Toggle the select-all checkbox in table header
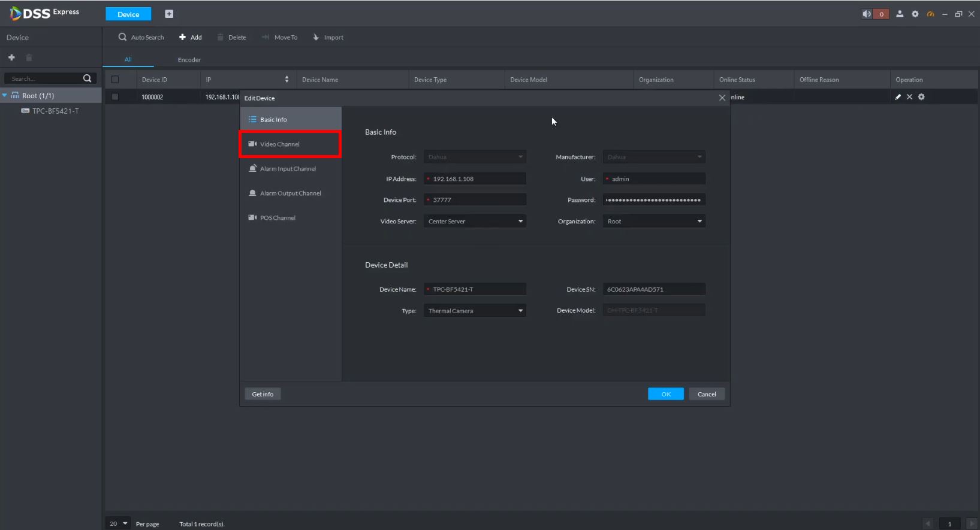 click(115, 80)
